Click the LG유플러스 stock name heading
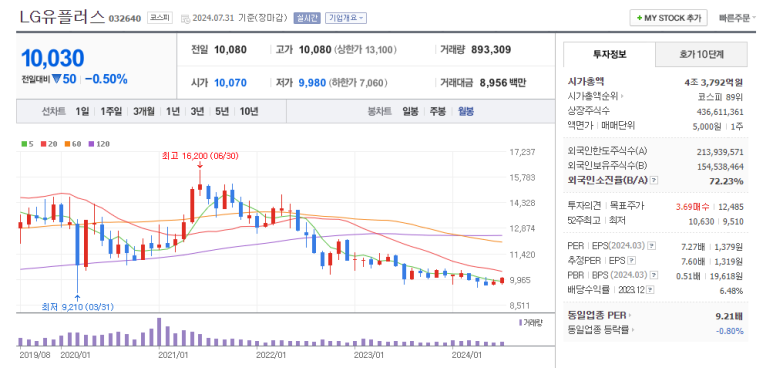773x368 pixels. click(x=62, y=17)
